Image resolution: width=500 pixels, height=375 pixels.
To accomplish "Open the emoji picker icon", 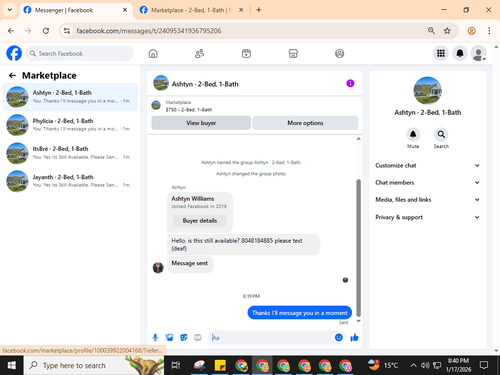I will 339,338.
